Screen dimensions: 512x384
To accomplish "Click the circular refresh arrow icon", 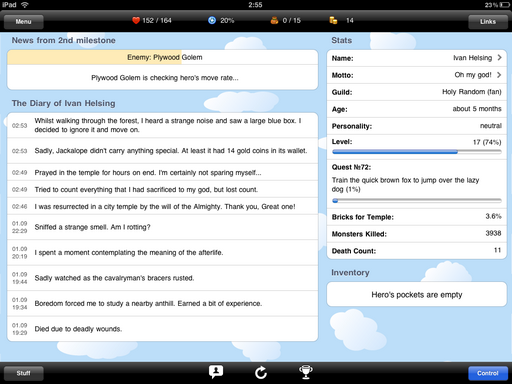I will tap(261, 372).
